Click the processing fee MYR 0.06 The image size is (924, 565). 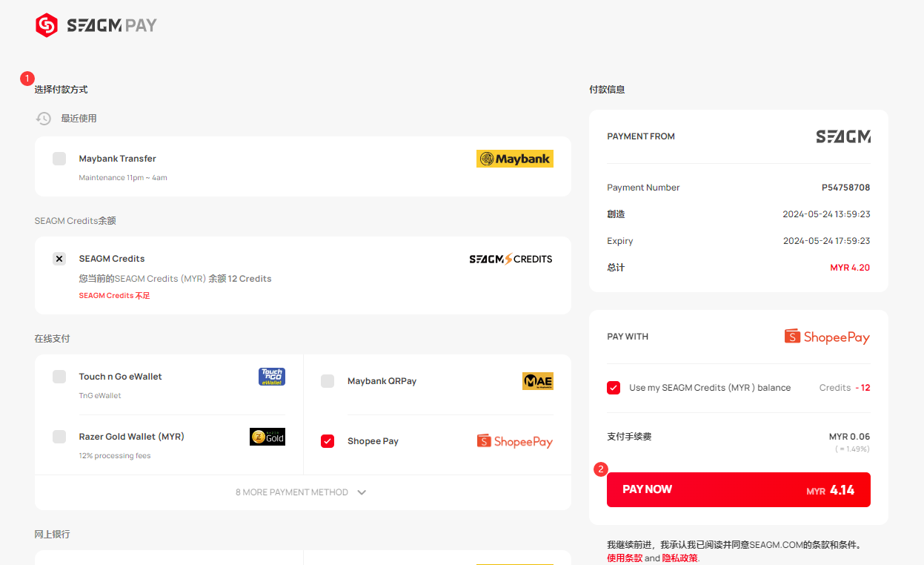[850, 437]
